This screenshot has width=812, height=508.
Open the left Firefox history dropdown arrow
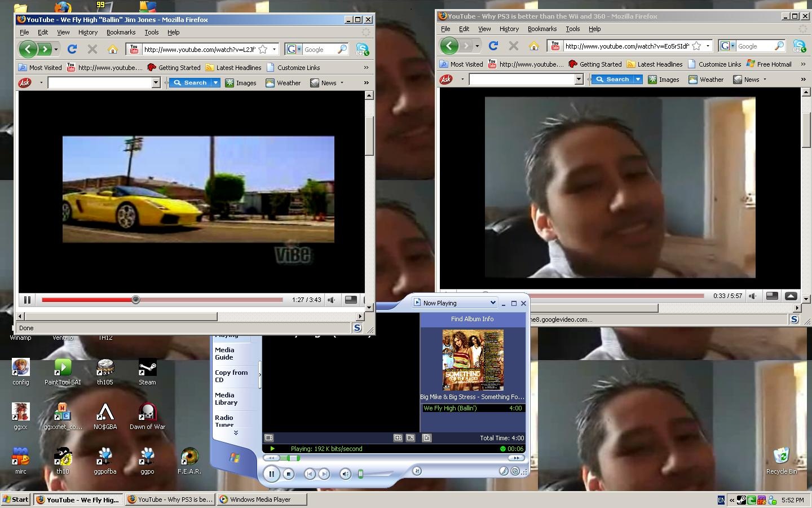point(56,49)
